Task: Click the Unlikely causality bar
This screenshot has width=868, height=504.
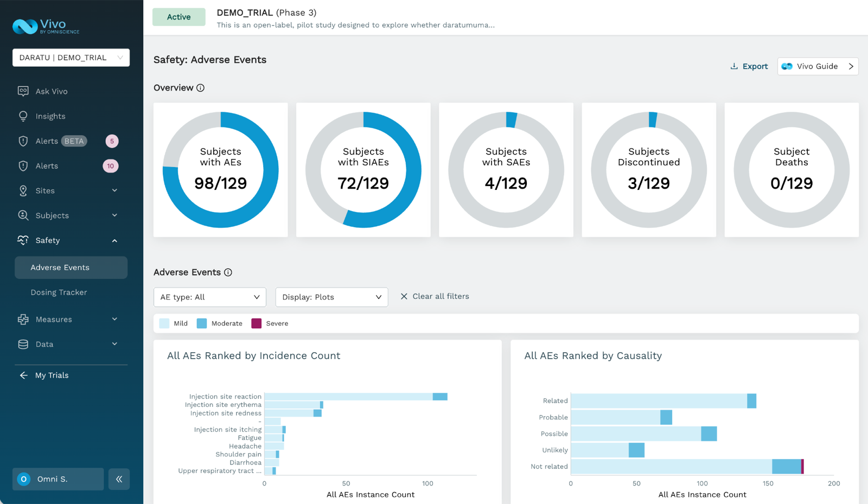Action: tap(608, 450)
